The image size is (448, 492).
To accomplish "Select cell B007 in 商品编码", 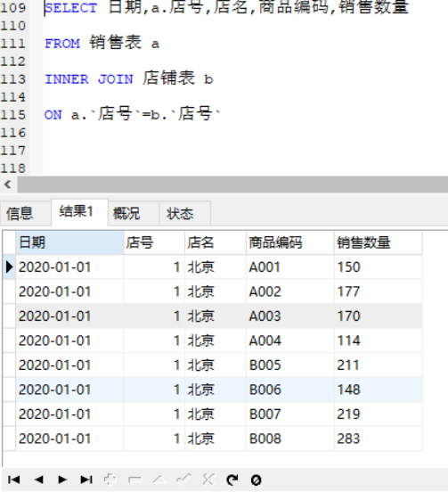I will pyautogui.click(x=290, y=414).
